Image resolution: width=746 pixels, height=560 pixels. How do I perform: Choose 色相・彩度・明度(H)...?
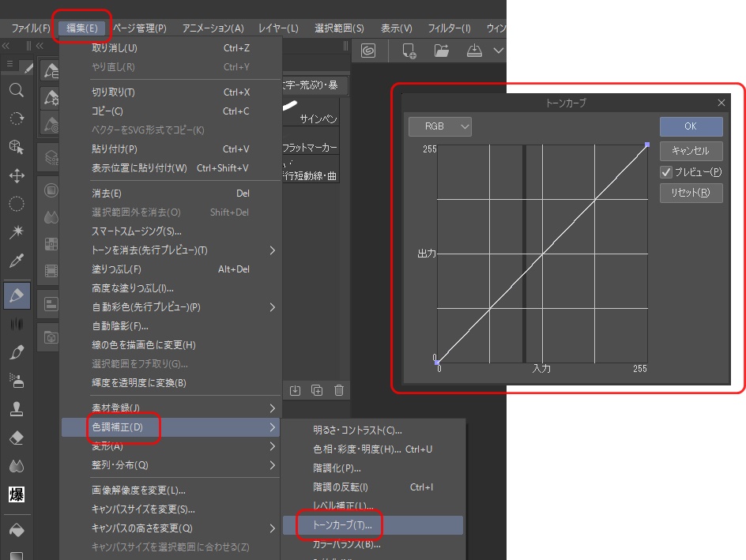[x=373, y=449]
